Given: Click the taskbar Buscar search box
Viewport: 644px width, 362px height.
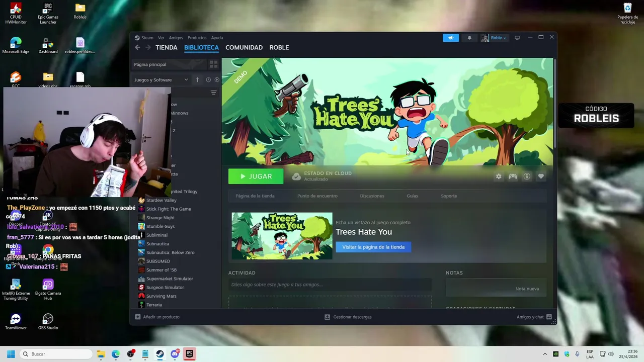Looking at the screenshot, I should [56, 354].
